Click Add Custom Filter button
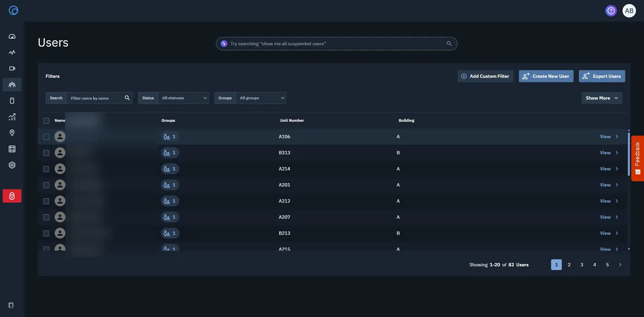Screen dimensions: 644x317 (486, 76)
